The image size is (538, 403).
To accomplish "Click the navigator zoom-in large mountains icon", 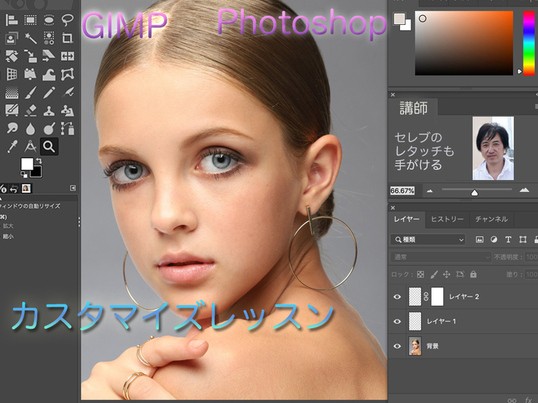I will click(x=524, y=190).
